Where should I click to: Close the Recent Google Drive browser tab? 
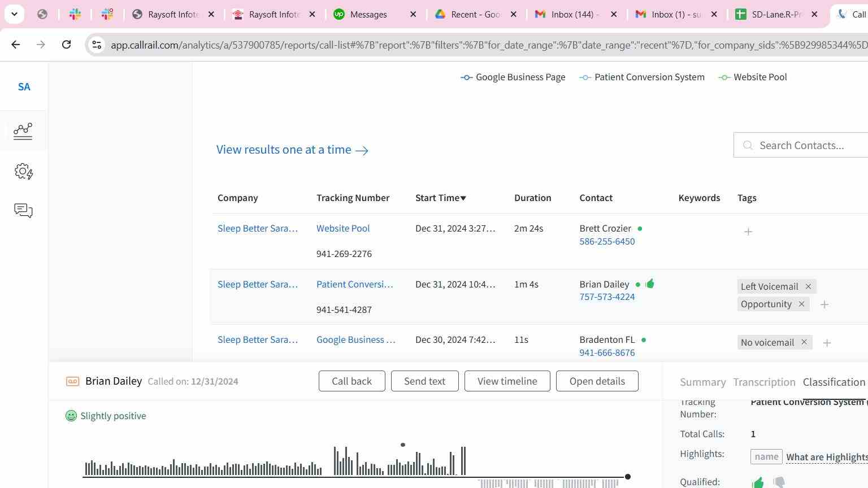click(x=513, y=15)
